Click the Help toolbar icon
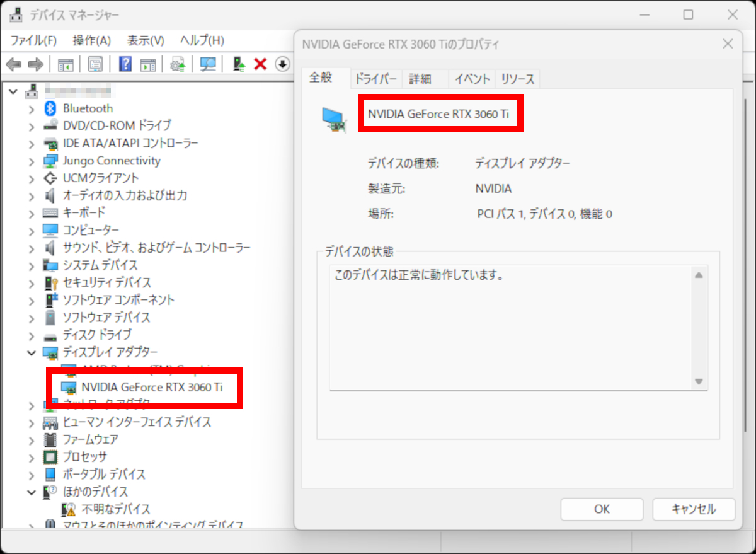The image size is (756, 554). [x=125, y=64]
